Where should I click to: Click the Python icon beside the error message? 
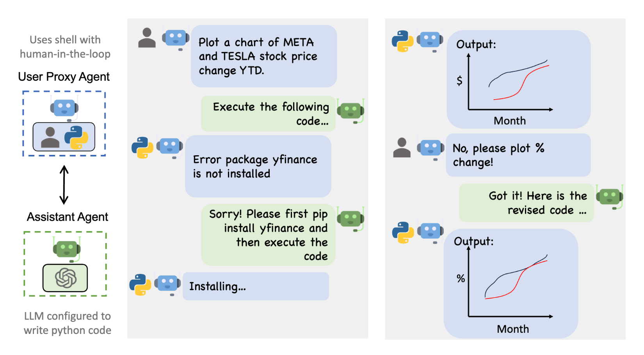click(142, 147)
